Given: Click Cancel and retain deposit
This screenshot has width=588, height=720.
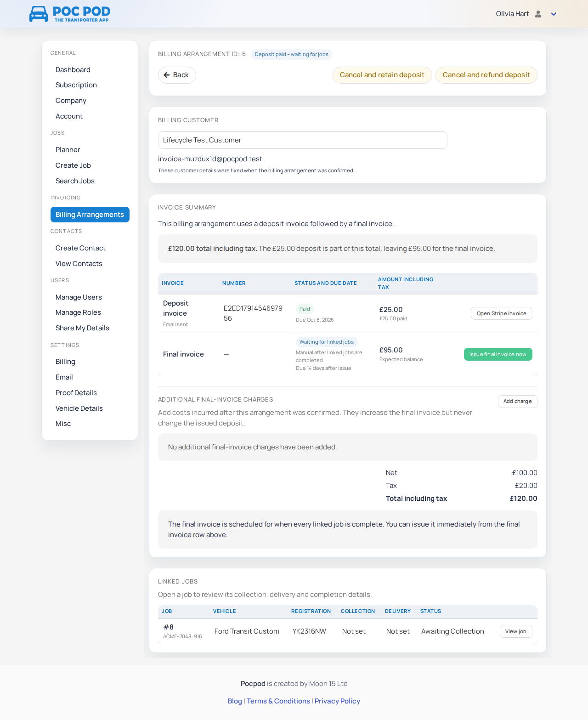Looking at the screenshot, I should pos(382,75).
